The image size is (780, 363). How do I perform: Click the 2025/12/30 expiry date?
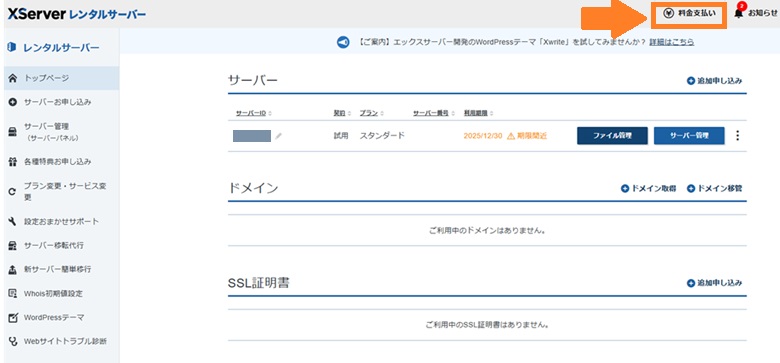pos(483,136)
